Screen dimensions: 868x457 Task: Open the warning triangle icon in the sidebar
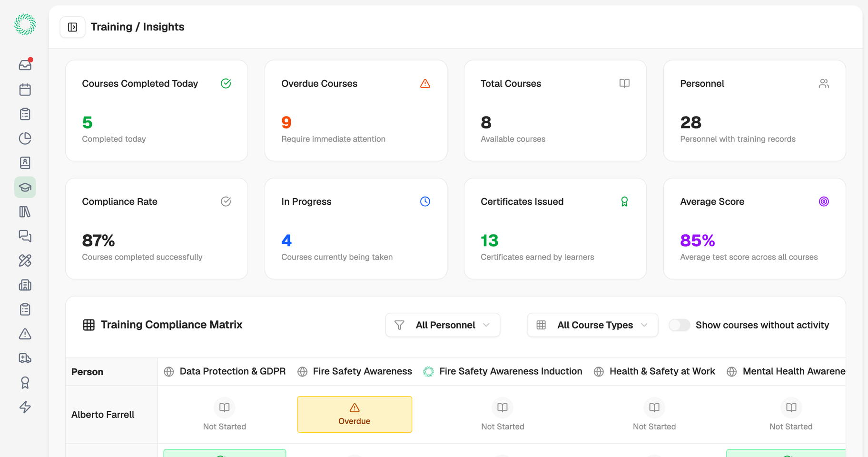[x=25, y=334]
